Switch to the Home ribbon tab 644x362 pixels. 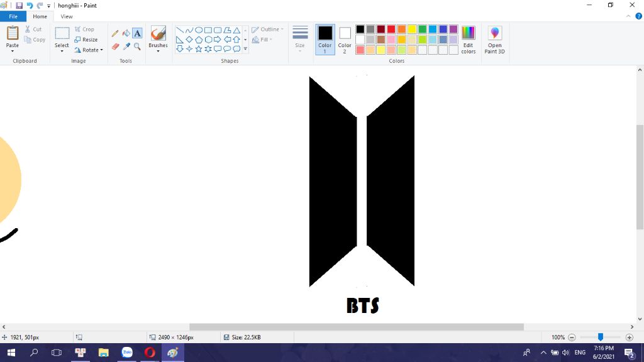tap(40, 16)
